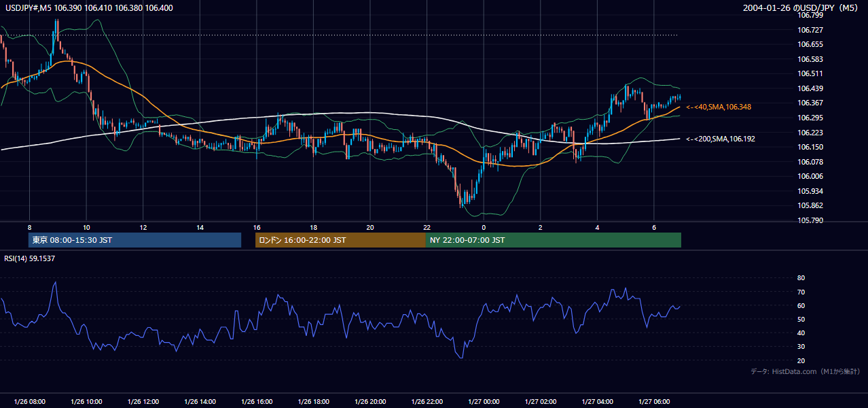Click the bottom time label 1/26 12:00
The image size is (868, 408).
click(x=143, y=402)
